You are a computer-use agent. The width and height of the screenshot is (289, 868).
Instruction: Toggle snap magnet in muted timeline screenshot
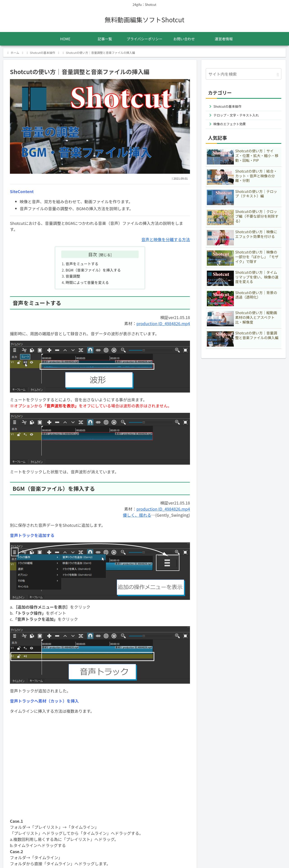pos(90,422)
